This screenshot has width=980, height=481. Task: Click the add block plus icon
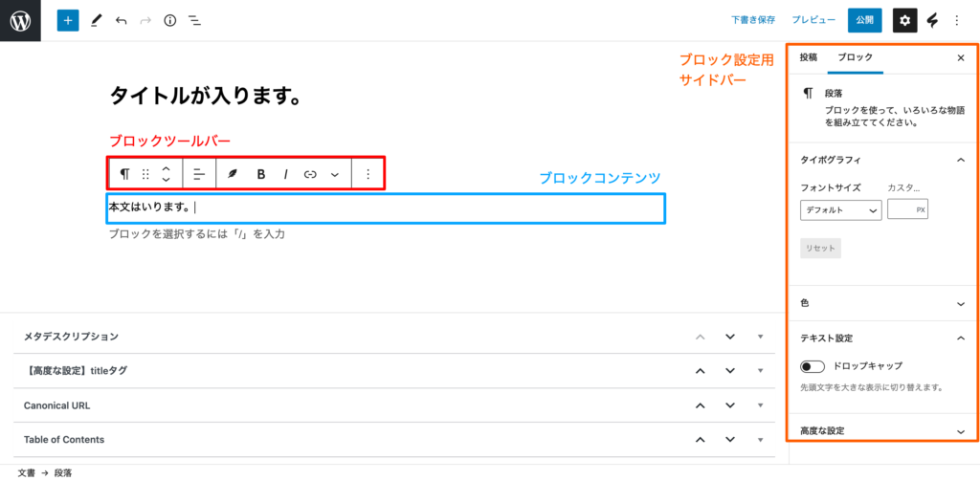click(68, 20)
